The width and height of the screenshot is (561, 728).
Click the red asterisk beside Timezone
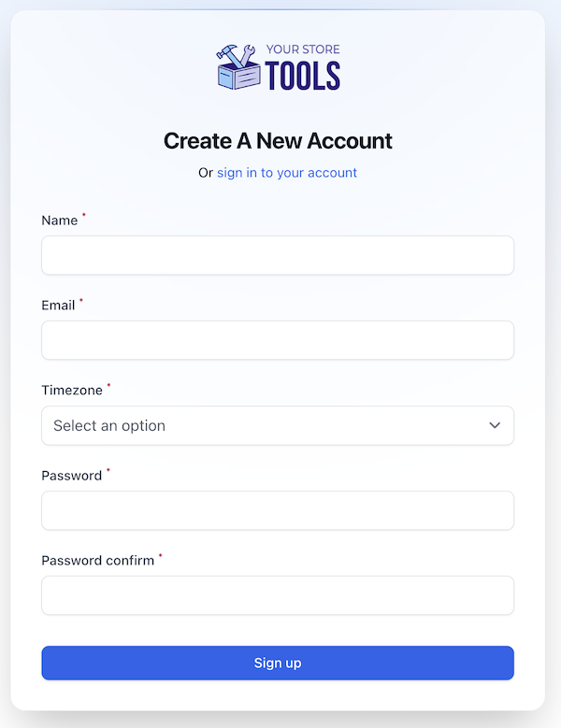109,385
